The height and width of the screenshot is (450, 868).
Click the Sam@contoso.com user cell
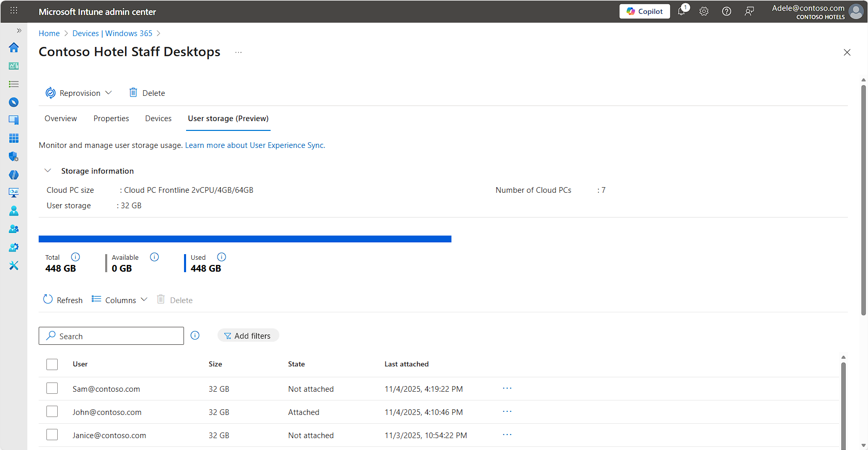click(106, 389)
